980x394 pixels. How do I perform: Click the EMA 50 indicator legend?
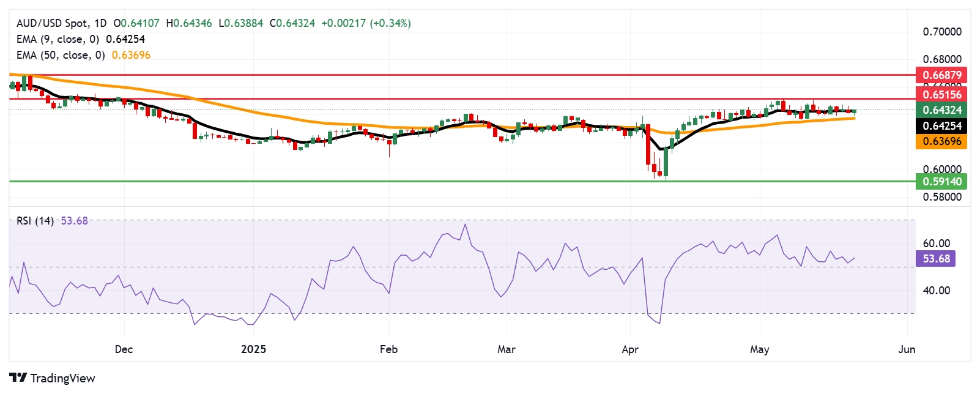[61, 55]
